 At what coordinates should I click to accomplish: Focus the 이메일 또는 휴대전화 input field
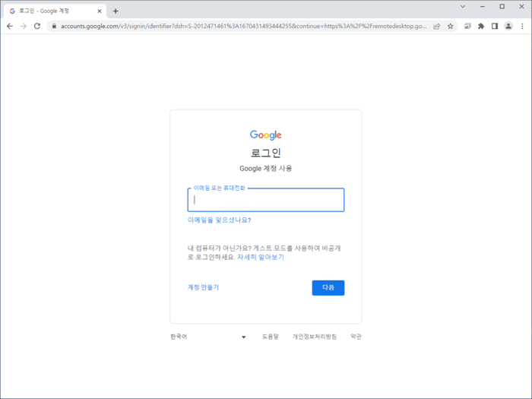(266, 200)
